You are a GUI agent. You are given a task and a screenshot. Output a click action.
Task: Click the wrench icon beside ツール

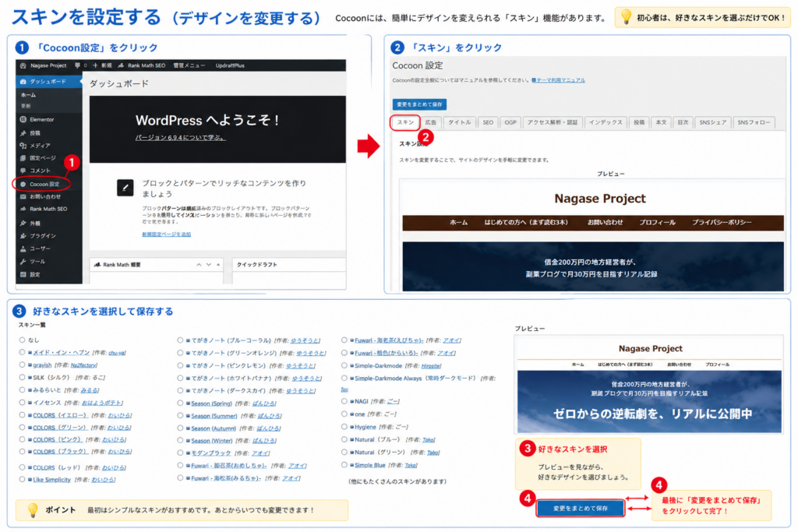tap(23, 262)
